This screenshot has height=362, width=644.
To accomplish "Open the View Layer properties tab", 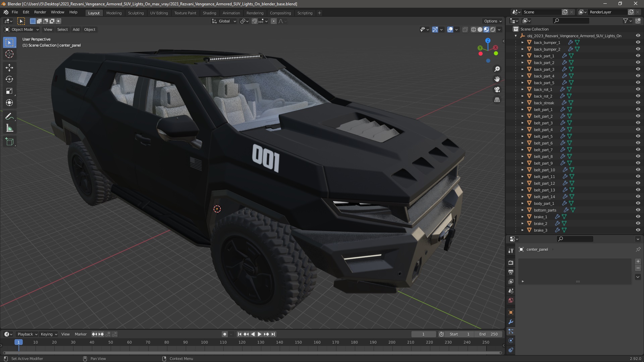I will tap(511, 281).
